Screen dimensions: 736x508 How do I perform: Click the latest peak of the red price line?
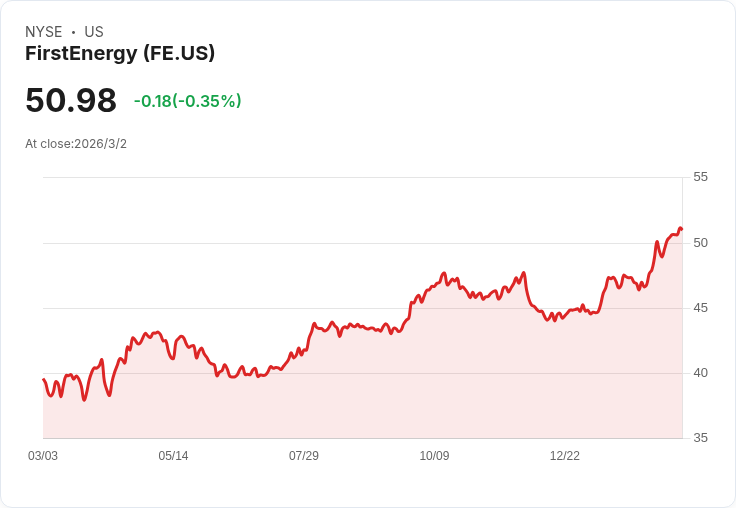(x=680, y=229)
